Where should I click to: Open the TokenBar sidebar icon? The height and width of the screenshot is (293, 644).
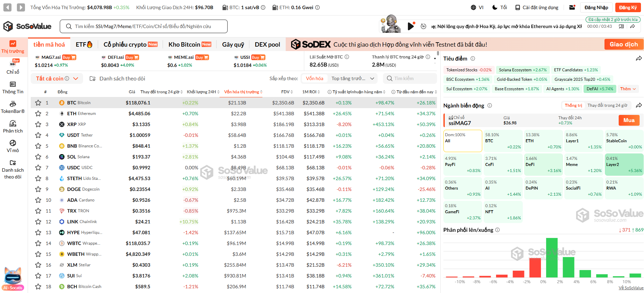[x=13, y=104]
